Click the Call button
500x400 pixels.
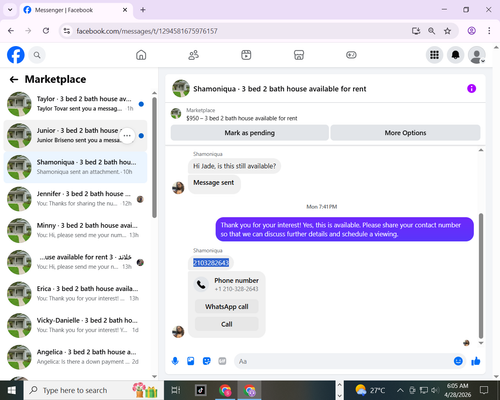tap(227, 324)
